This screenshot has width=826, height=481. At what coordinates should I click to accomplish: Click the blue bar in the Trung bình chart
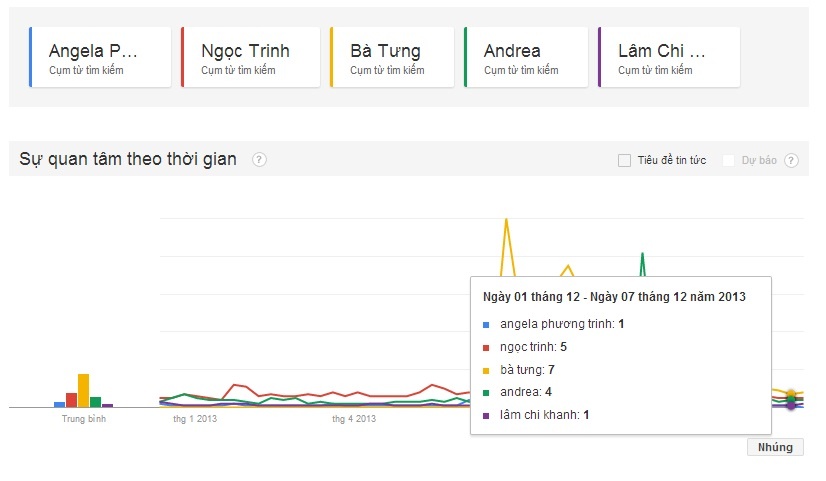pyautogui.click(x=59, y=404)
